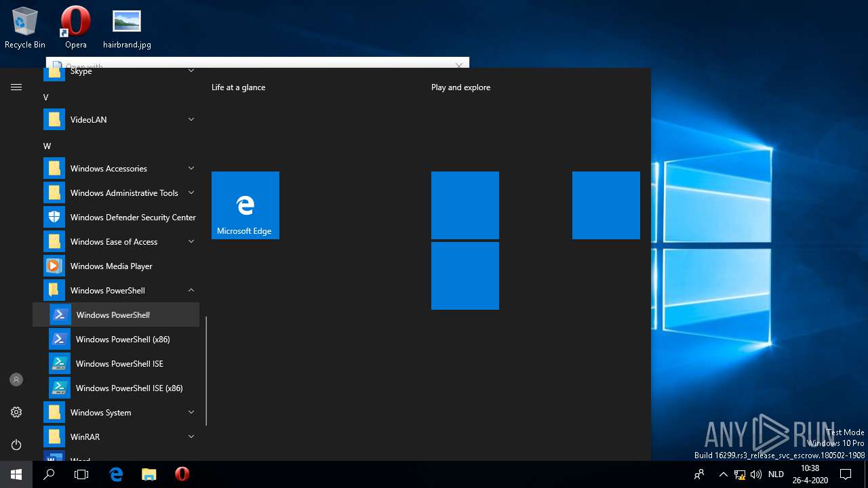Open Settings via the gear icon

click(x=16, y=412)
